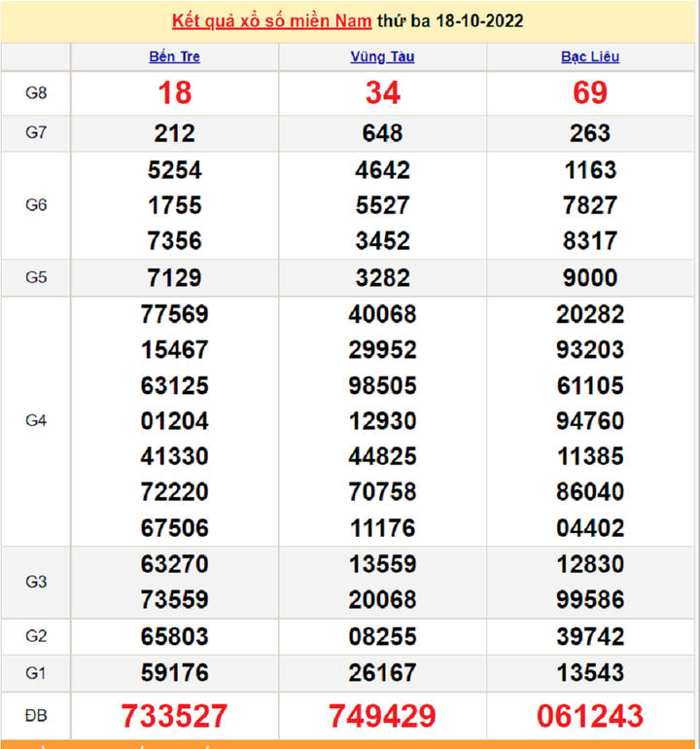Screen dimensions: 700x749
Task: Select the G3 result 99586
Action: (590, 599)
